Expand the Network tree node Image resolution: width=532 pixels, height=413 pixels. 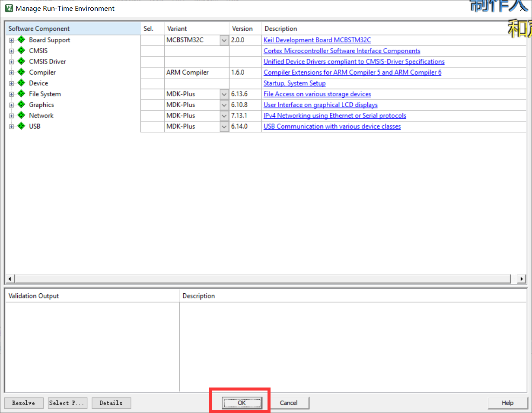(x=11, y=116)
